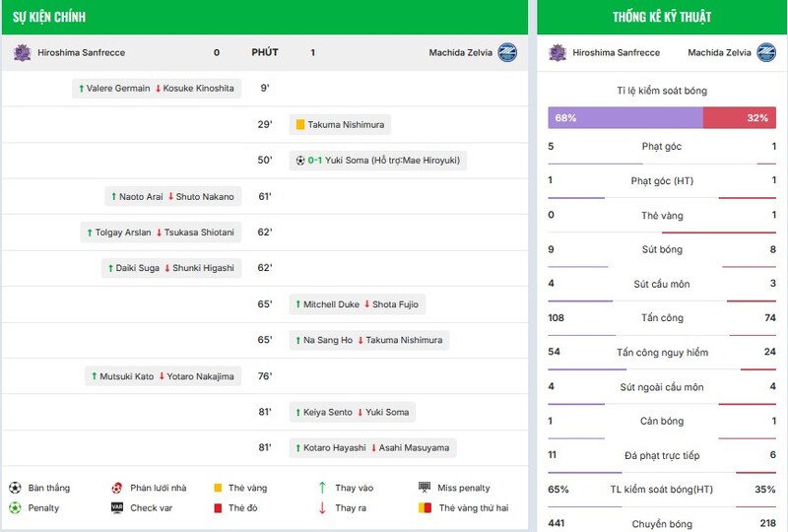Click the Phản lưới nhà own-goal icon
Viewport: 788px width, 532px height.
(117, 488)
